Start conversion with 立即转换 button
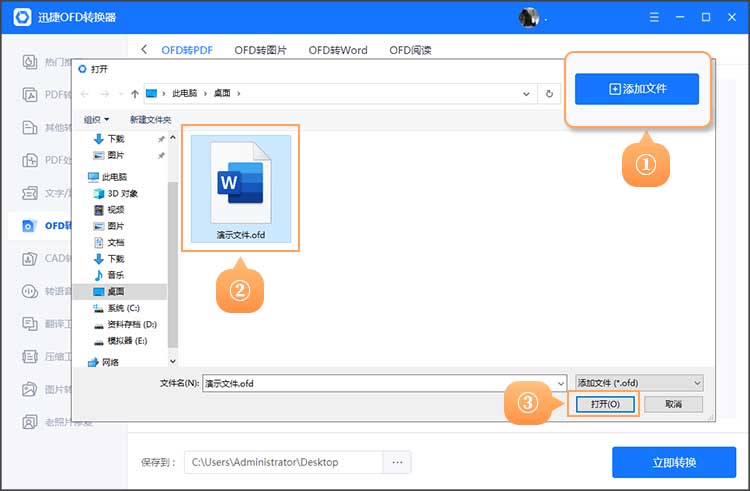 point(674,462)
